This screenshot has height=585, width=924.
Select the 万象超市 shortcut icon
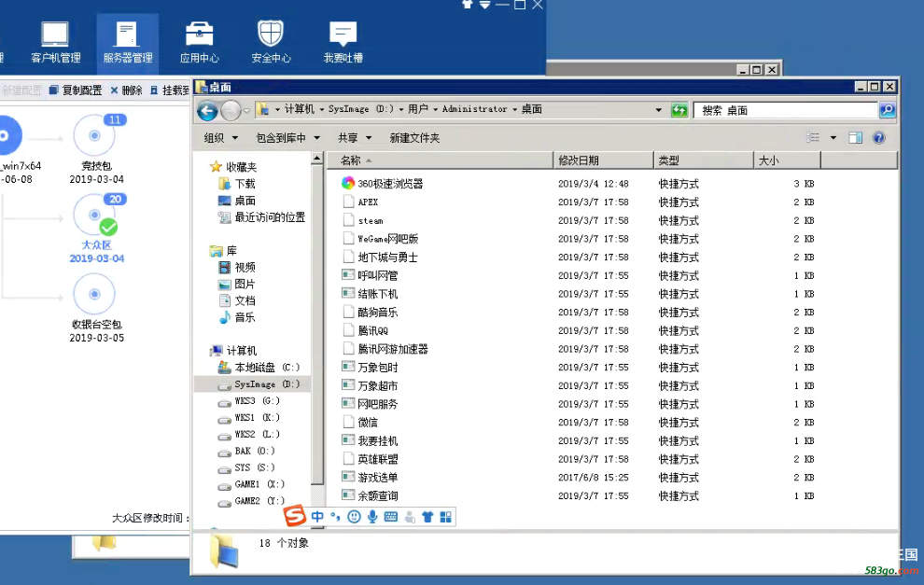coord(348,385)
